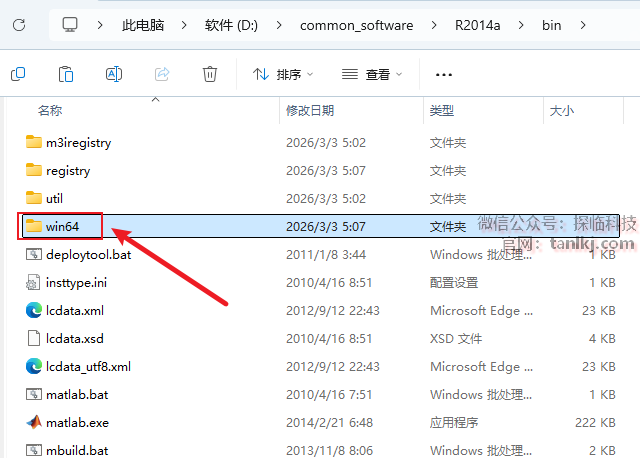Screen dimensions: 640x458
Task: Click XSD 文件 type of lcdata.xsd
Action: pos(456,339)
